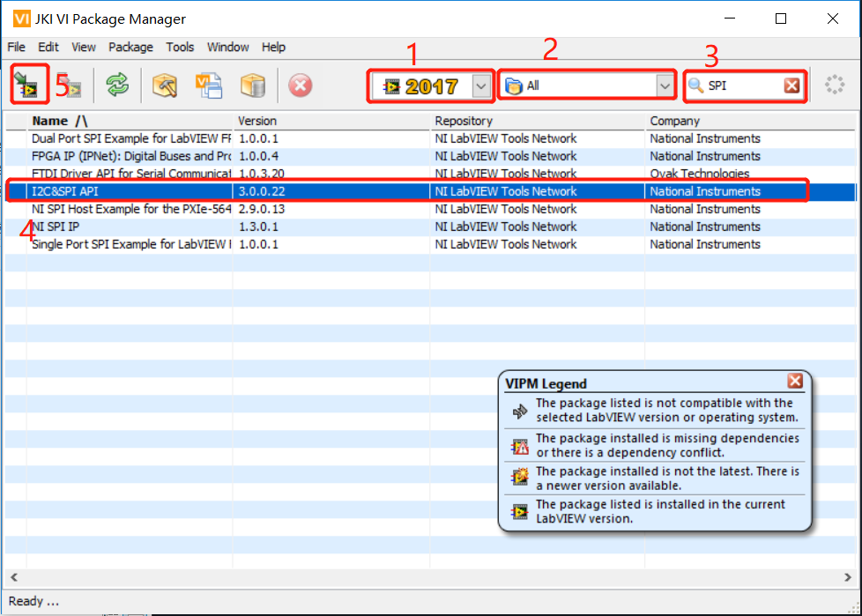Click the spinning activity indicator icon

[x=834, y=85]
